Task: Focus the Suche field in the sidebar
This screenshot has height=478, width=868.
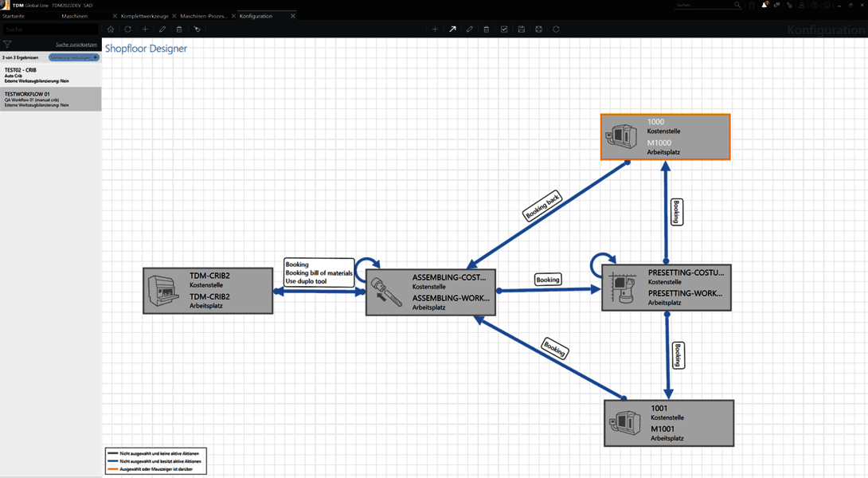Action: click(x=50, y=29)
